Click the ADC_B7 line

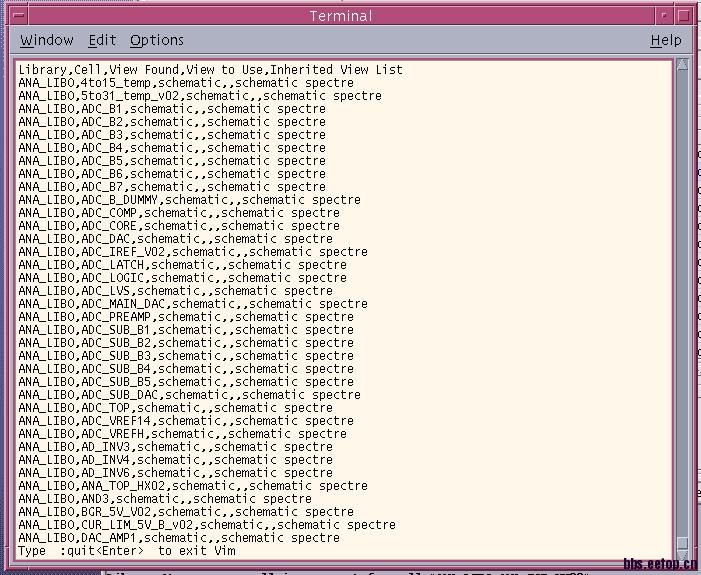172,186
